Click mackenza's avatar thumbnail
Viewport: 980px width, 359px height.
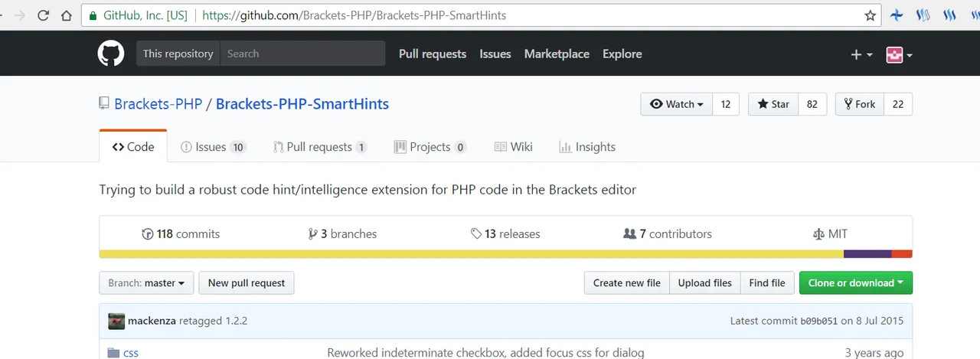(x=116, y=321)
